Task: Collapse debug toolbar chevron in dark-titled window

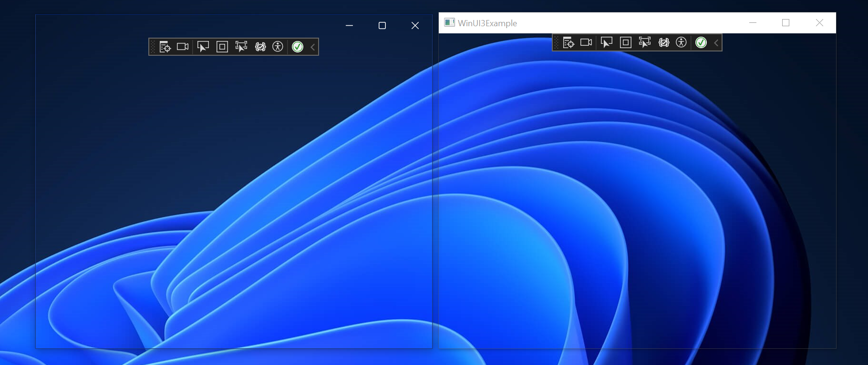Action: click(x=313, y=47)
